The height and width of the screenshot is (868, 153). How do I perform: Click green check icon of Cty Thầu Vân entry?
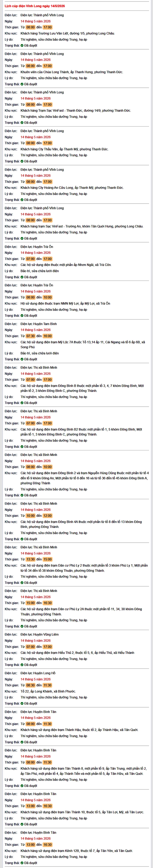[x=22, y=161]
